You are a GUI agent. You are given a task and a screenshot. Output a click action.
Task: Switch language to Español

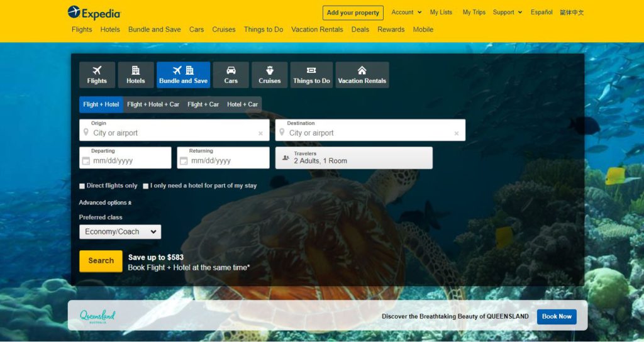[x=541, y=13]
